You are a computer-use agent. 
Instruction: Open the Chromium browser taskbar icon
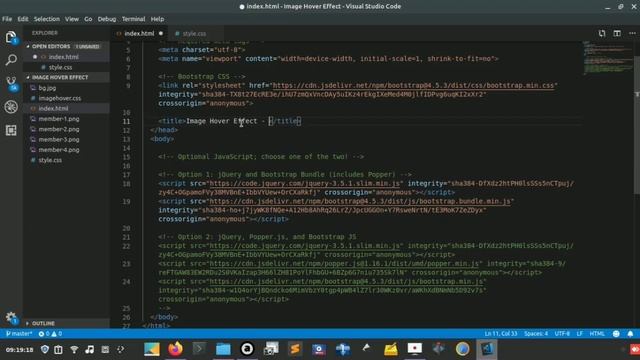pyautogui.click(x=462, y=349)
